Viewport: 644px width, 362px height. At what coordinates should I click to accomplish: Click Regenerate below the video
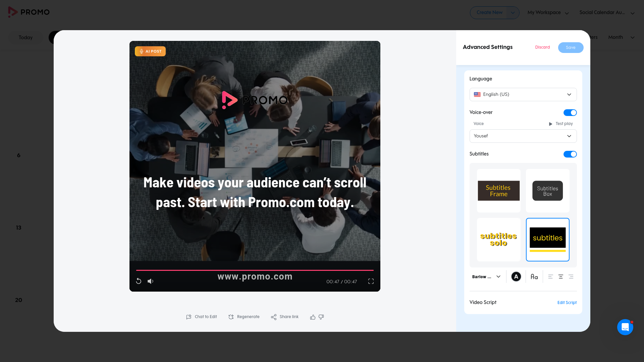pos(244,317)
